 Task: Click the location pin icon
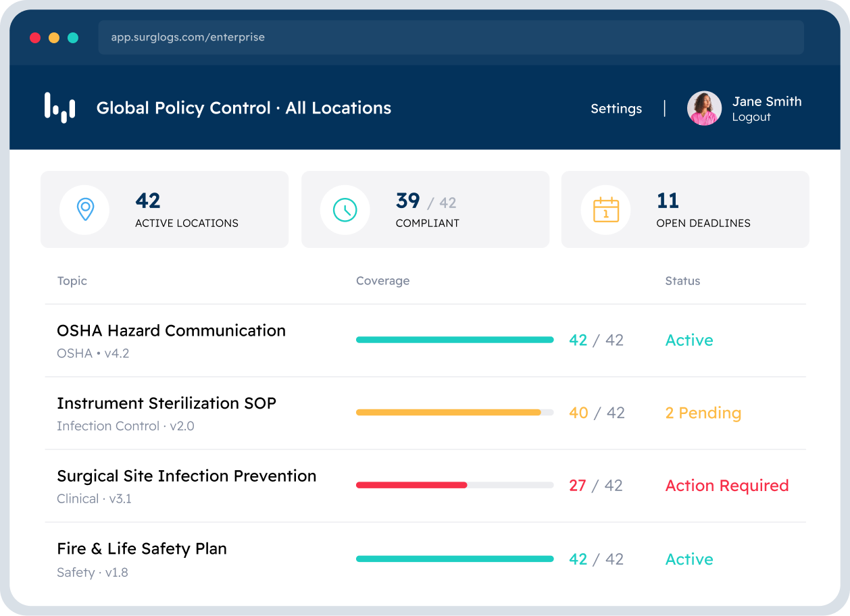point(84,209)
